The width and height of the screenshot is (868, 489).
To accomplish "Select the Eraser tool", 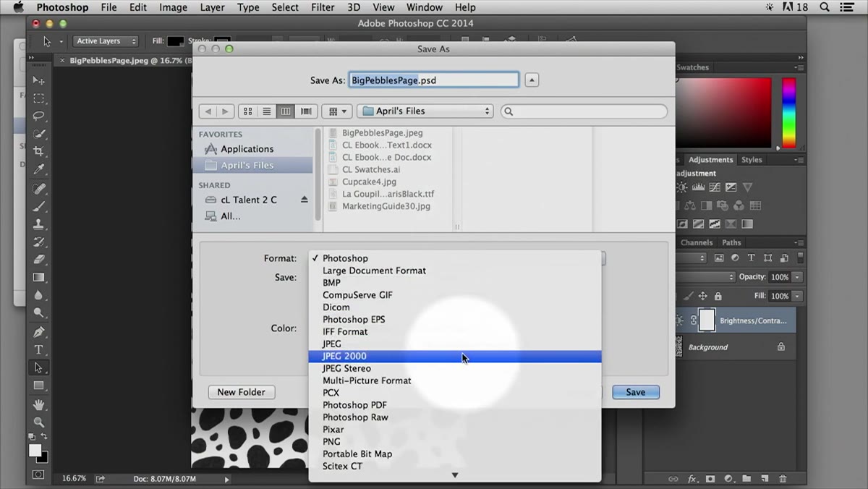I will [39, 259].
